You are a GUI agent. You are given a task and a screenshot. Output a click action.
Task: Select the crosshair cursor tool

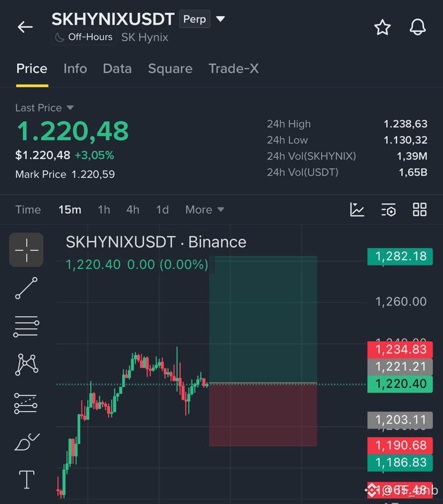(26, 250)
